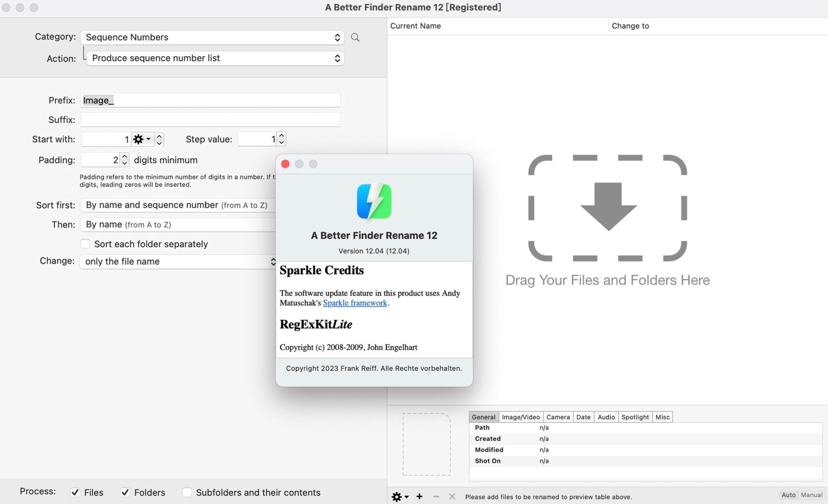Open the Action dropdown Produce sequence number list

click(x=215, y=58)
